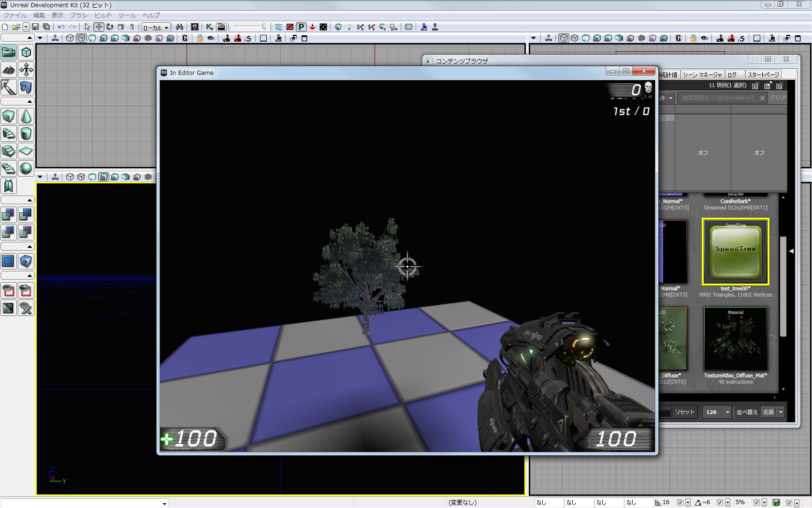Toggle scale snap checkbox beside 5%
812x508 pixels.
tap(756, 503)
